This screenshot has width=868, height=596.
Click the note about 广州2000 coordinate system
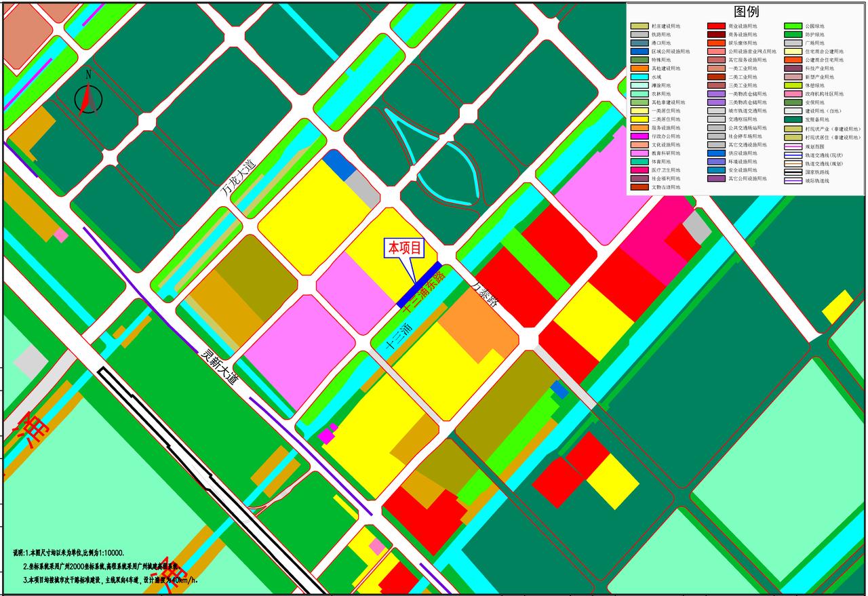pyautogui.click(x=101, y=566)
